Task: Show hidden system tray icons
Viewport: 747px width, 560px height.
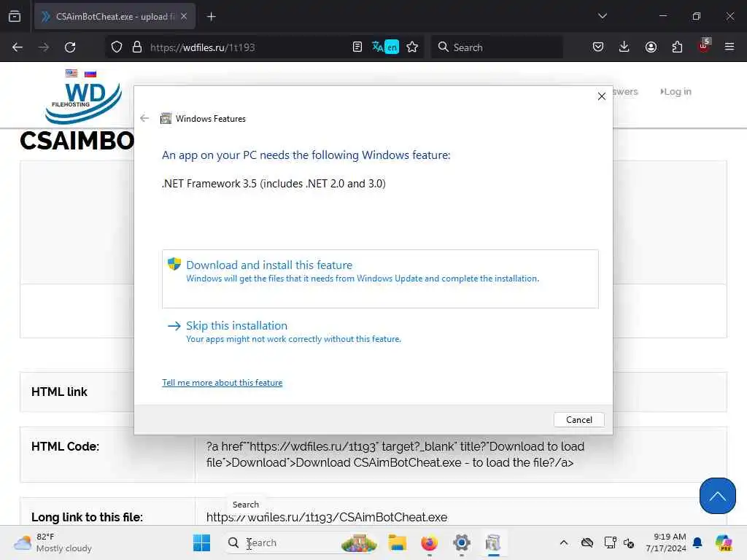Action: pos(564,542)
